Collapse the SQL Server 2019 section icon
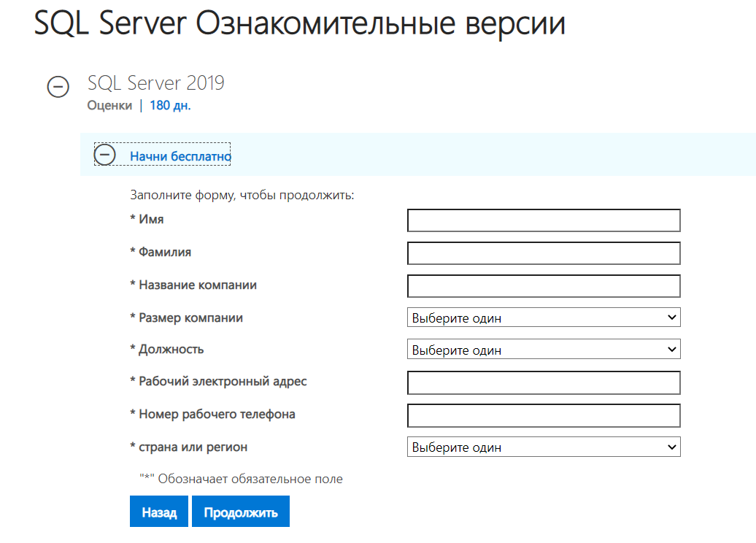This screenshot has width=756, height=543. click(x=58, y=87)
